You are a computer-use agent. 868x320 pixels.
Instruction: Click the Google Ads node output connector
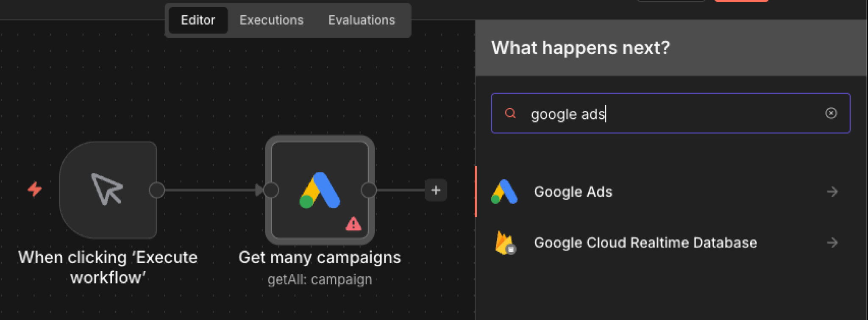[x=368, y=190]
